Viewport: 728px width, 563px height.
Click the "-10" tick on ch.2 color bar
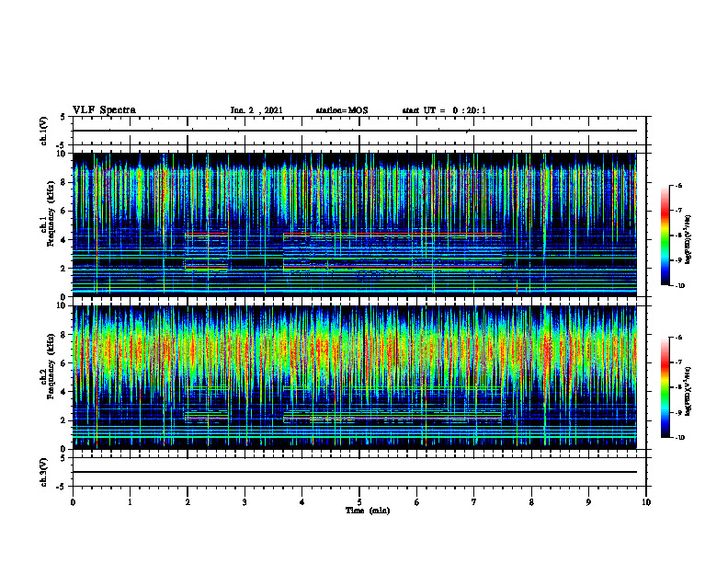(679, 438)
